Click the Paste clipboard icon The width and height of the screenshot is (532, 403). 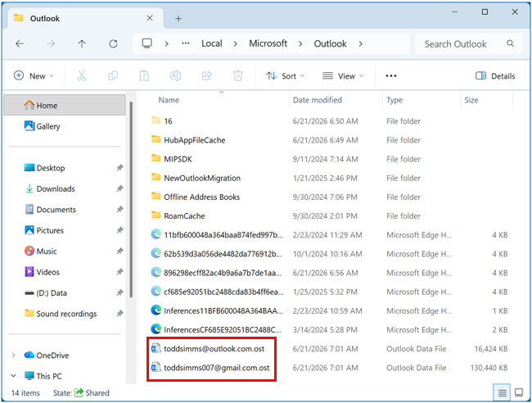pos(144,75)
